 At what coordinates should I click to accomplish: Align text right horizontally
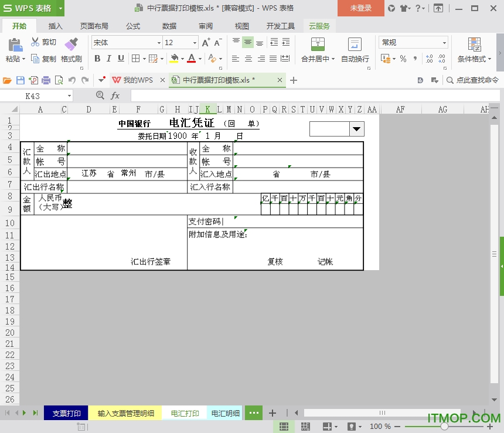(261, 59)
